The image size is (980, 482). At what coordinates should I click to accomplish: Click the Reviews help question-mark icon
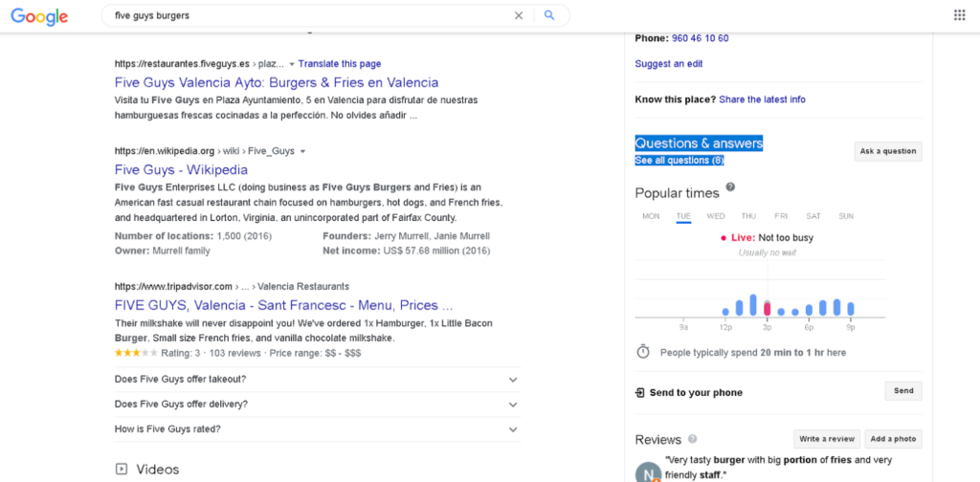tap(693, 438)
